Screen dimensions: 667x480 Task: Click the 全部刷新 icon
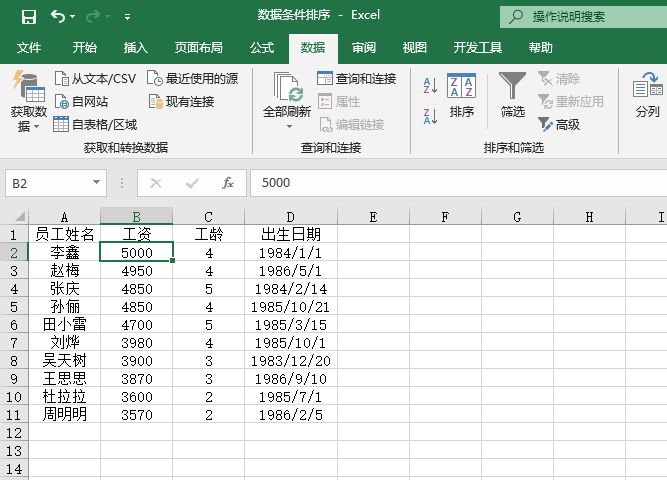[x=288, y=87]
